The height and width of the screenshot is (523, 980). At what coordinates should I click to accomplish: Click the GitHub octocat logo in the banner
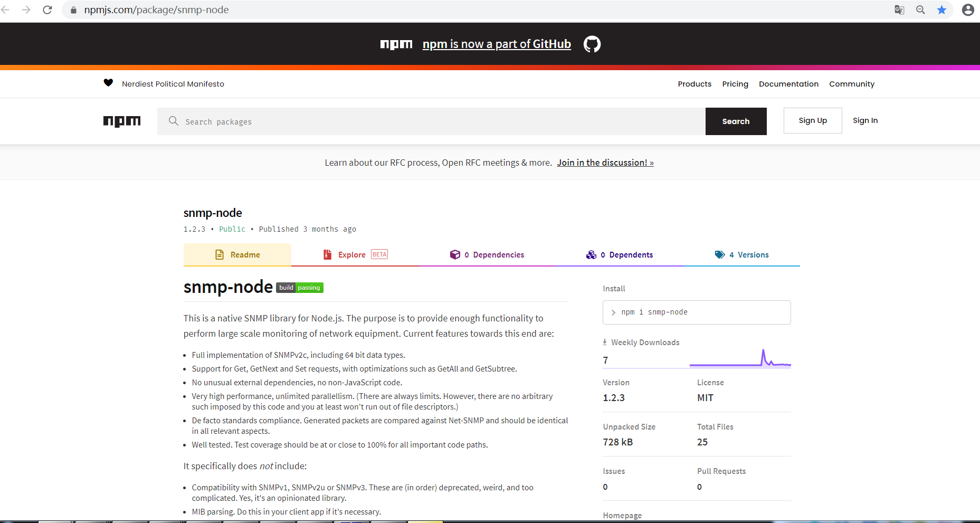(x=592, y=44)
